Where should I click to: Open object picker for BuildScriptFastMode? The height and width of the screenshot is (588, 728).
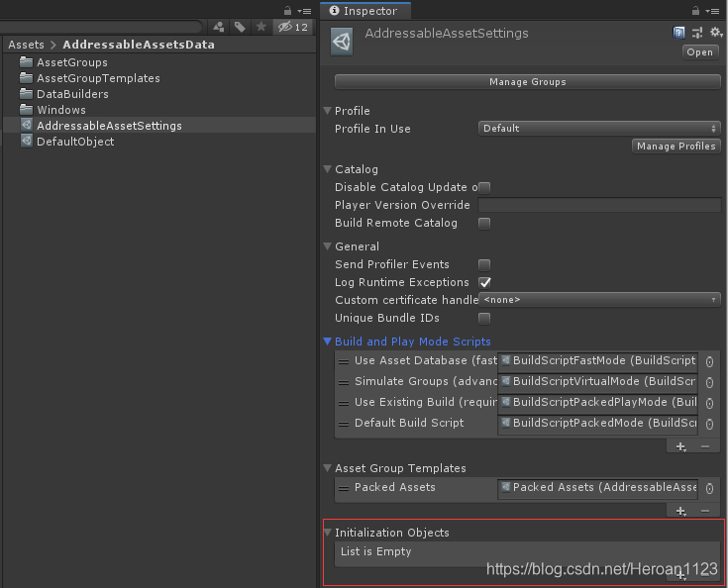tap(709, 361)
